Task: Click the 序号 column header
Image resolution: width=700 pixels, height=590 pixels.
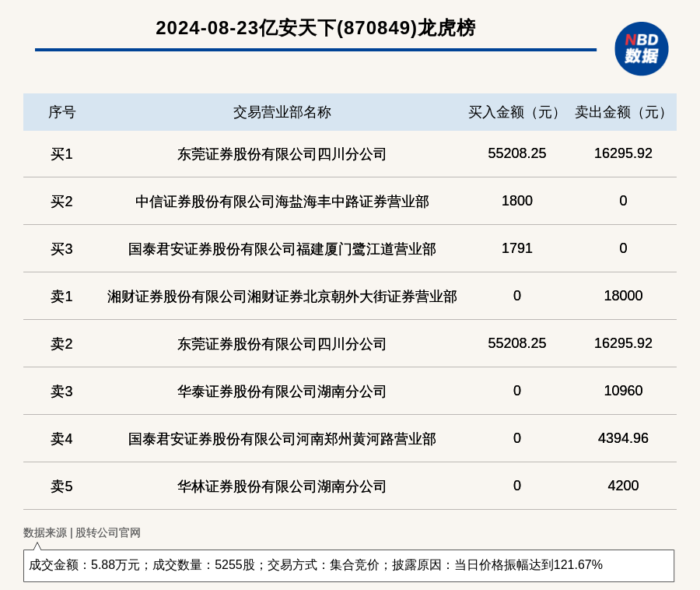Action: click(62, 112)
